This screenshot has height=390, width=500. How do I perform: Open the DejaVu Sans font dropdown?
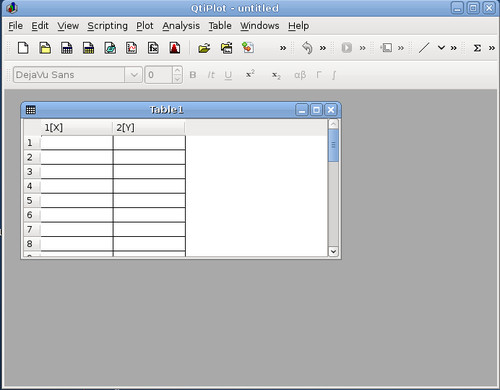tap(134, 75)
